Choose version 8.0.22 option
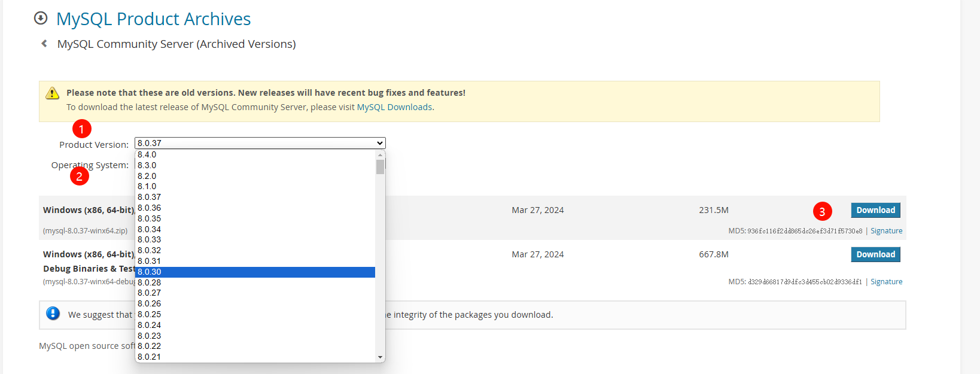Screen dimensions: 980x374 coord(255,346)
